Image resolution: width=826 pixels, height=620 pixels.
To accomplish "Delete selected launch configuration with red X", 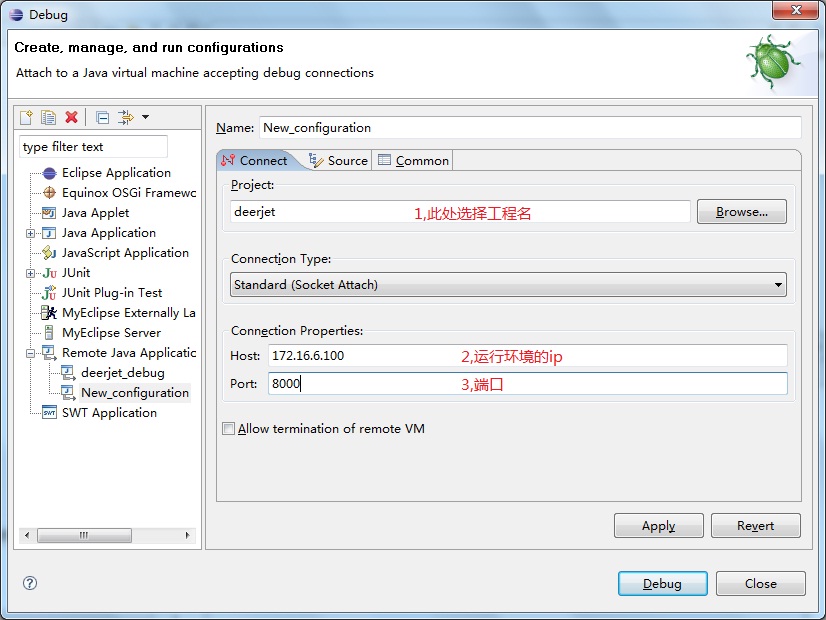I will click(72, 117).
